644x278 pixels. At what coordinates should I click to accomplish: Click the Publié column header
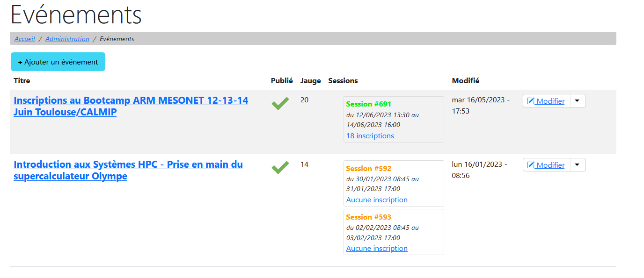282,81
